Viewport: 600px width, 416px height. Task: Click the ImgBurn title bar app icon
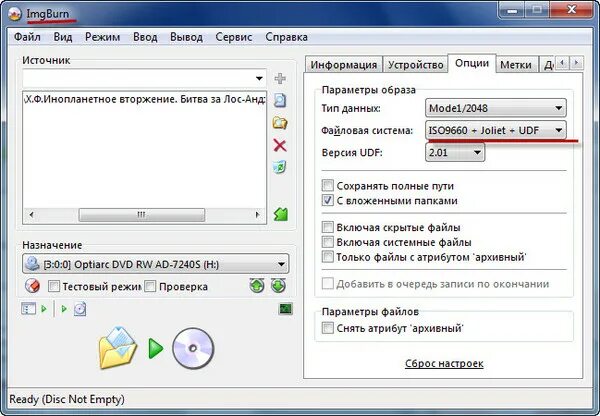(x=15, y=15)
